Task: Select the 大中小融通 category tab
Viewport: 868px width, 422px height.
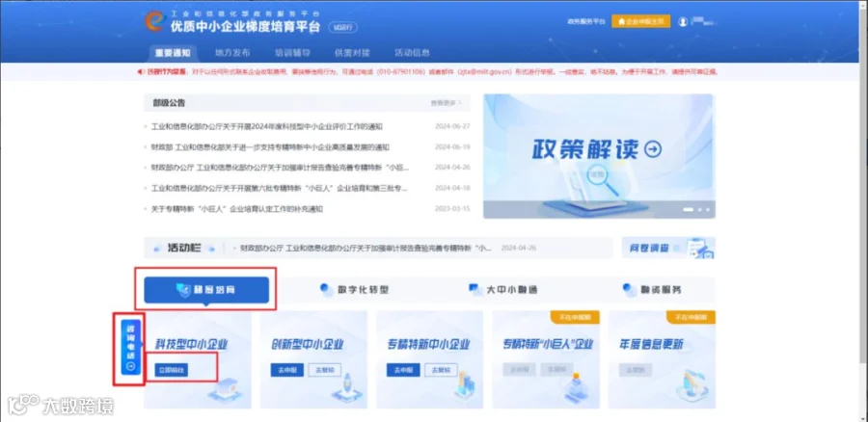Action: tap(502, 290)
